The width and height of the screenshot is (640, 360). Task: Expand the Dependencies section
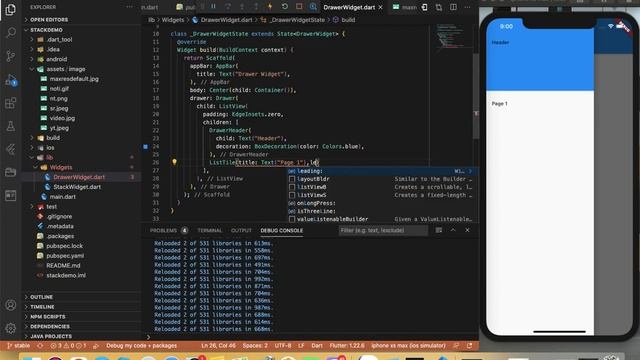click(x=50, y=326)
